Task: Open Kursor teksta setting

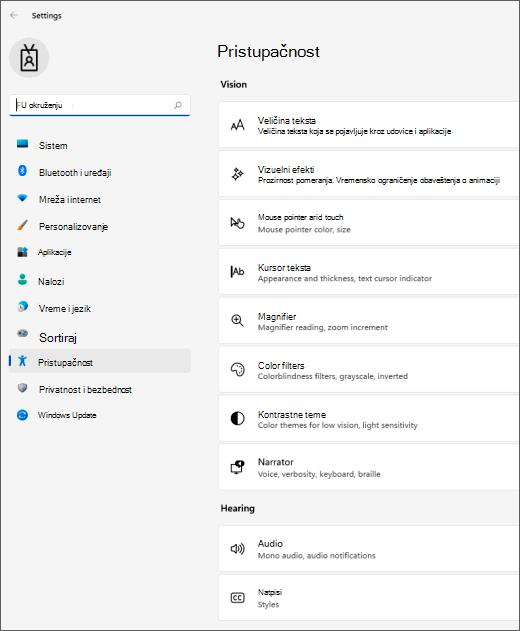Action: [x=369, y=272]
